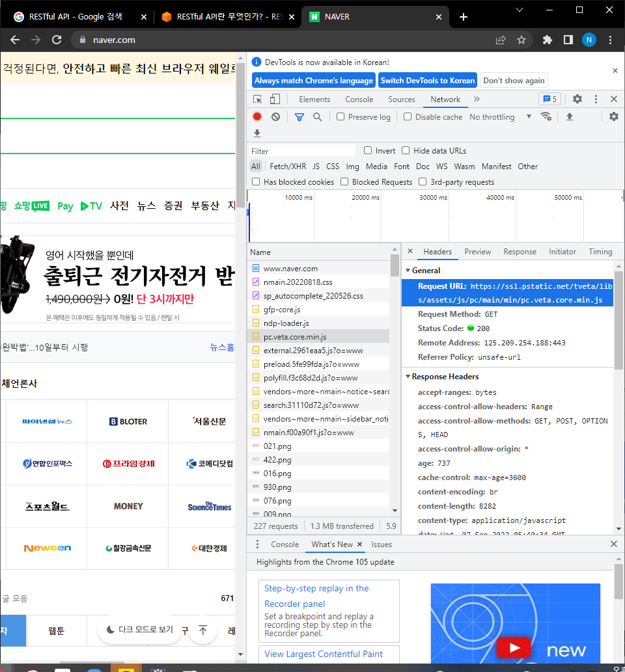The image size is (625, 672).
Task: Click Always match Chrome's language button
Action: (x=314, y=80)
